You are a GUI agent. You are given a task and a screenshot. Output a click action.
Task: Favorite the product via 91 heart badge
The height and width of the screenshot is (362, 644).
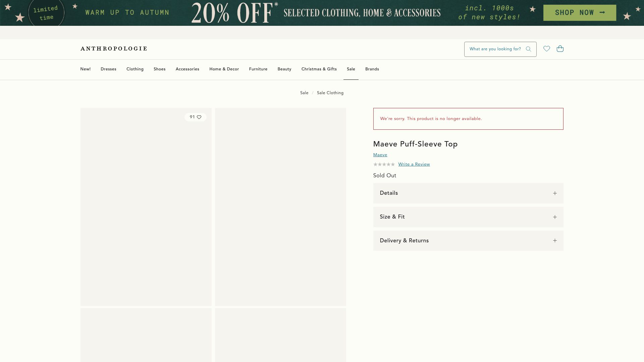199,117
